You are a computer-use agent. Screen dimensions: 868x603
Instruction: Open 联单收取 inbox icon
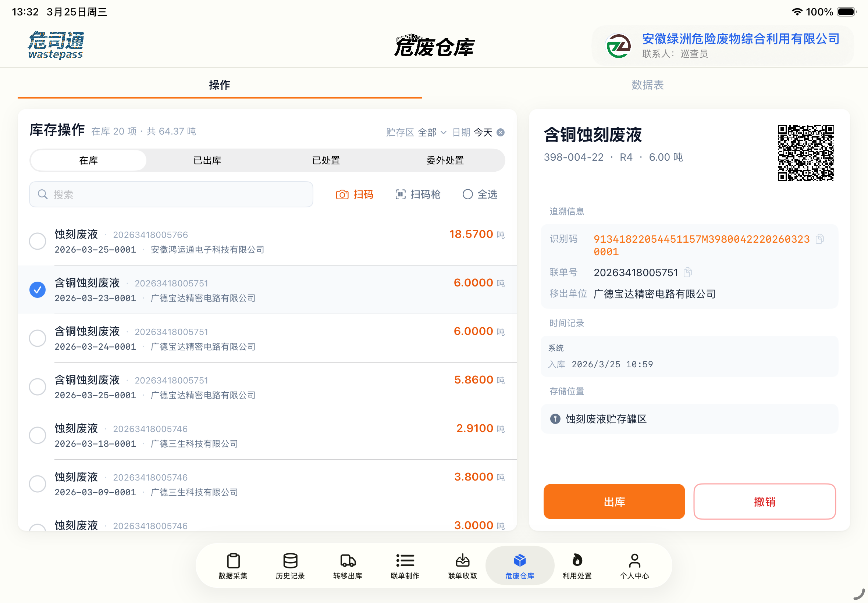(x=463, y=565)
